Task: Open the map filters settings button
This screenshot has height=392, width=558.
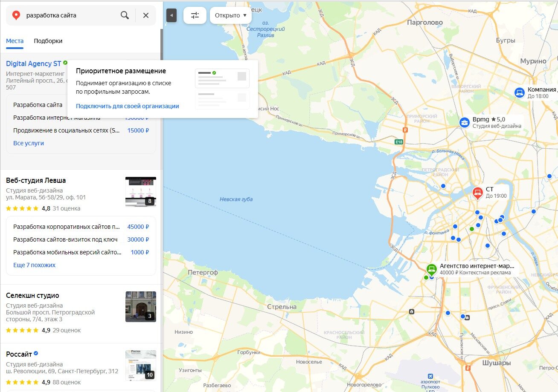Action: (195, 15)
